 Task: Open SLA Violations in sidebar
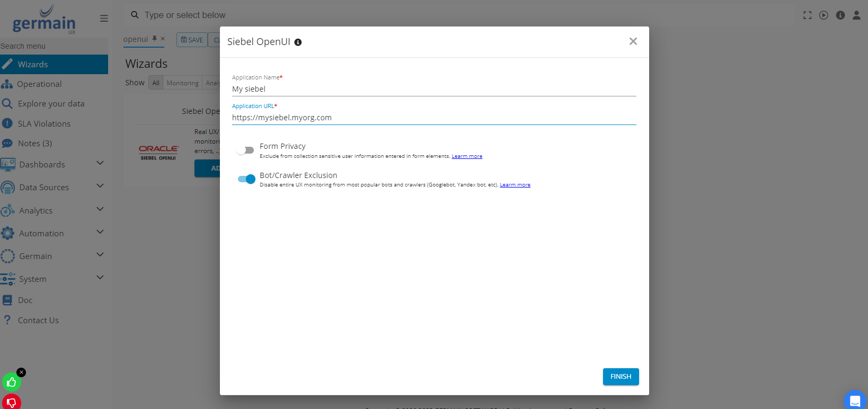pos(44,124)
